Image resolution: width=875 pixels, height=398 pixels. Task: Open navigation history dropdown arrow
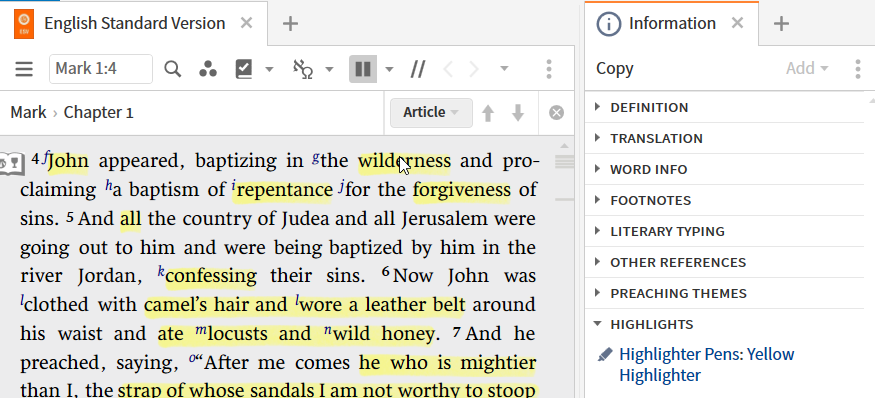(504, 69)
